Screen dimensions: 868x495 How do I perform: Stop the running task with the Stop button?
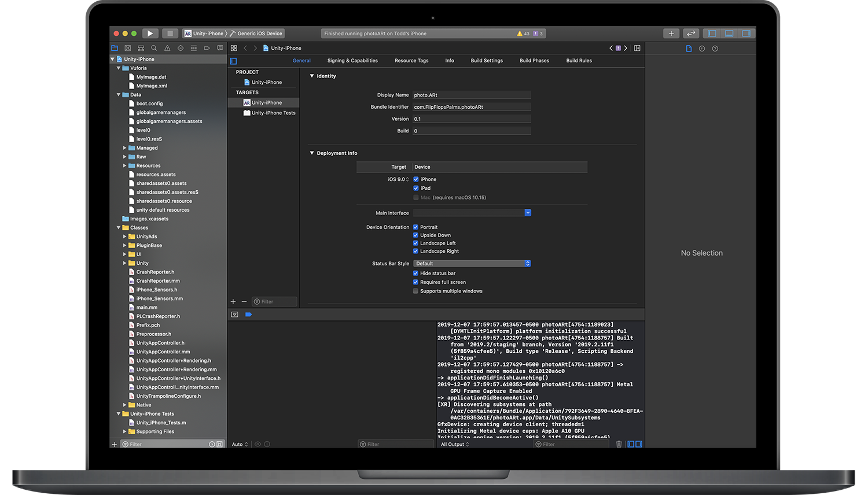(170, 34)
